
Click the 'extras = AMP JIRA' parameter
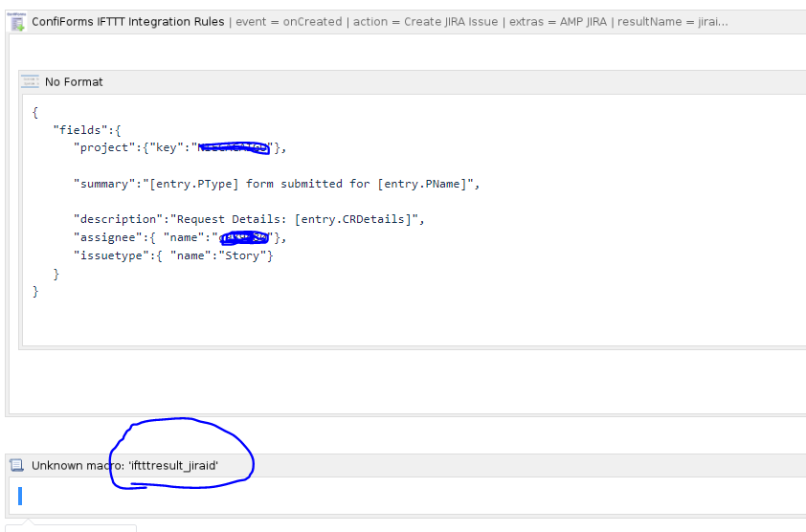(x=558, y=22)
